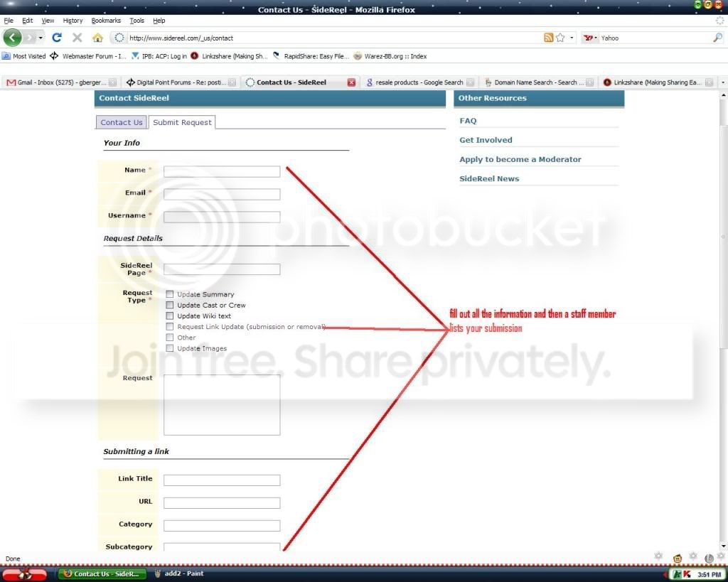Open the IPB: ACP Log in bookmark
Image resolution: width=728 pixels, height=582 pixels.
tap(159, 56)
